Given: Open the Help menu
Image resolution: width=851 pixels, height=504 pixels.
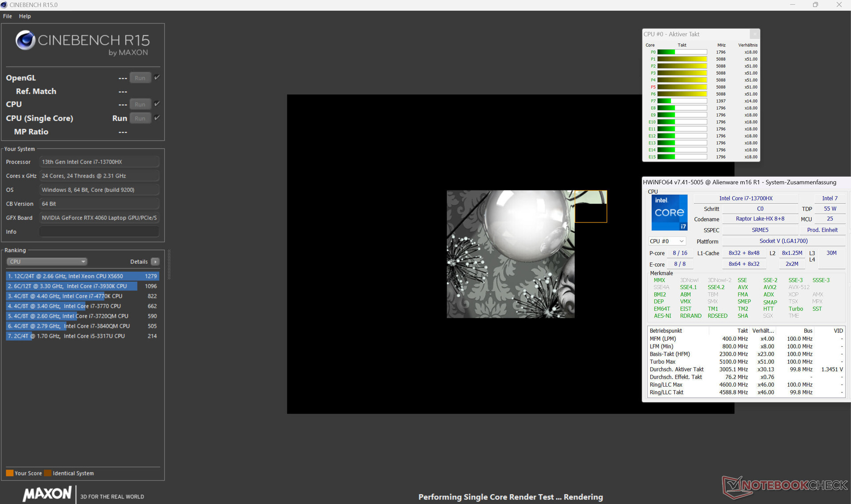Looking at the screenshot, I should (25, 16).
